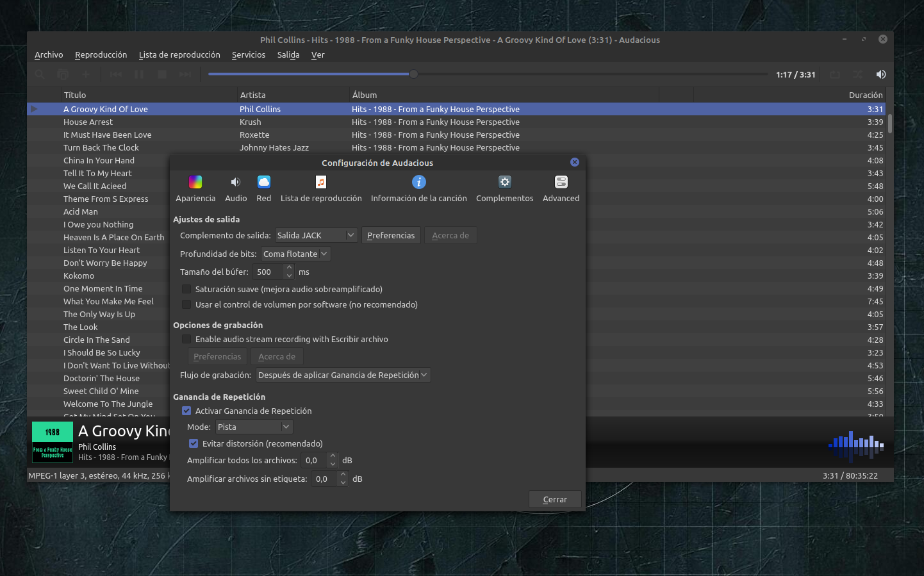Uncheck Evitar distorsión option

click(x=194, y=443)
